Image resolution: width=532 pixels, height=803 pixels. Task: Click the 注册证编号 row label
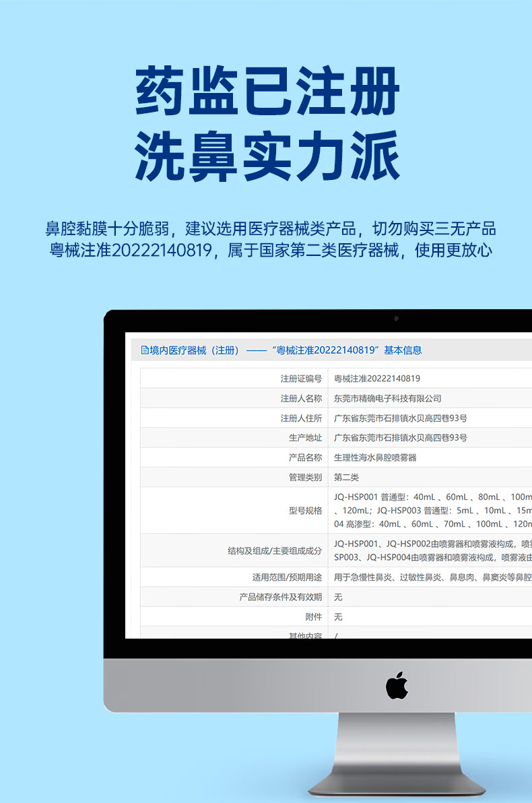pos(301,379)
